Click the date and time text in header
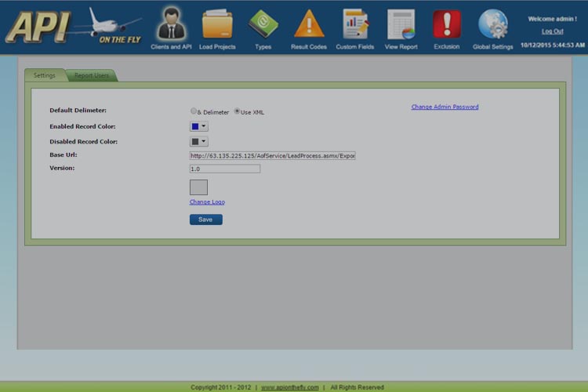The width and height of the screenshot is (588, 392). [x=553, y=45]
